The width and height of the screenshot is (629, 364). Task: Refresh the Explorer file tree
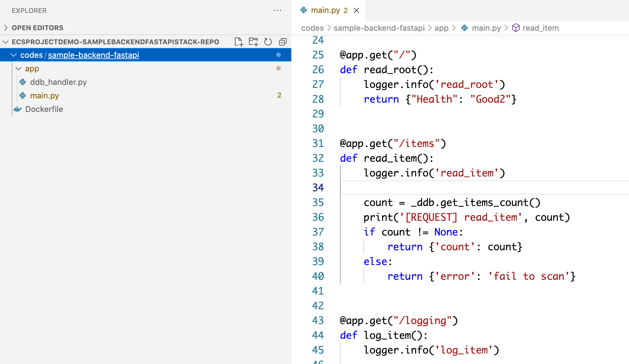click(268, 42)
